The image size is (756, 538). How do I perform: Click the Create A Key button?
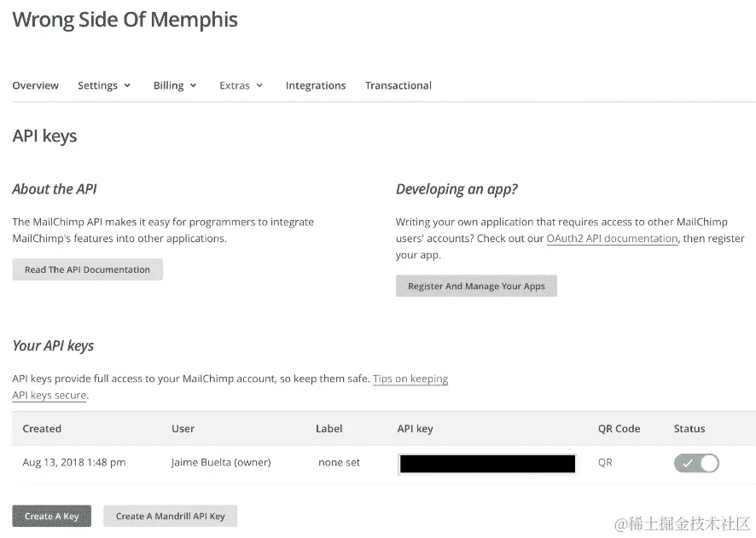51,516
